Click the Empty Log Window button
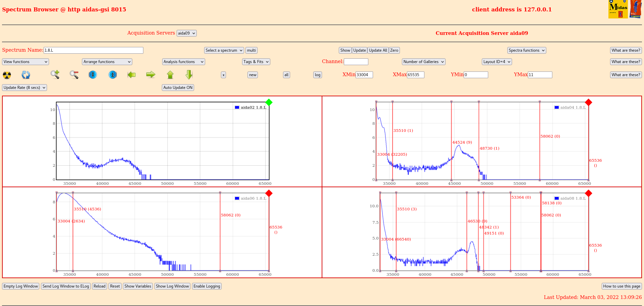The width and height of the screenshot is (644, 306). point(21,286)
